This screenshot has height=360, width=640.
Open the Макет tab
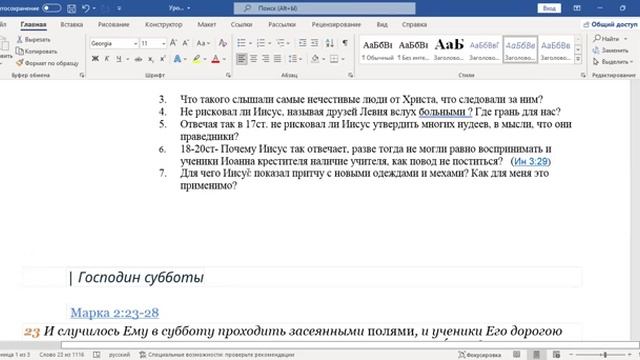[207, 24]
